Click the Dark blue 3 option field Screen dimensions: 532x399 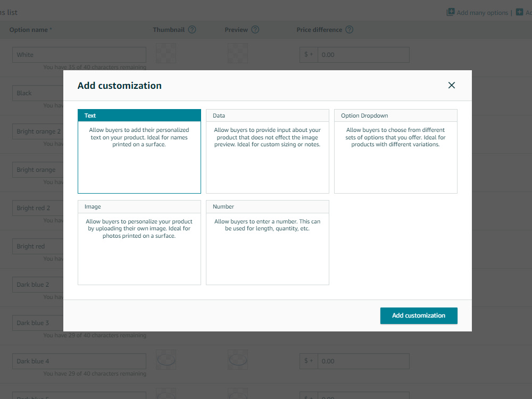click(x=38, y=323)
